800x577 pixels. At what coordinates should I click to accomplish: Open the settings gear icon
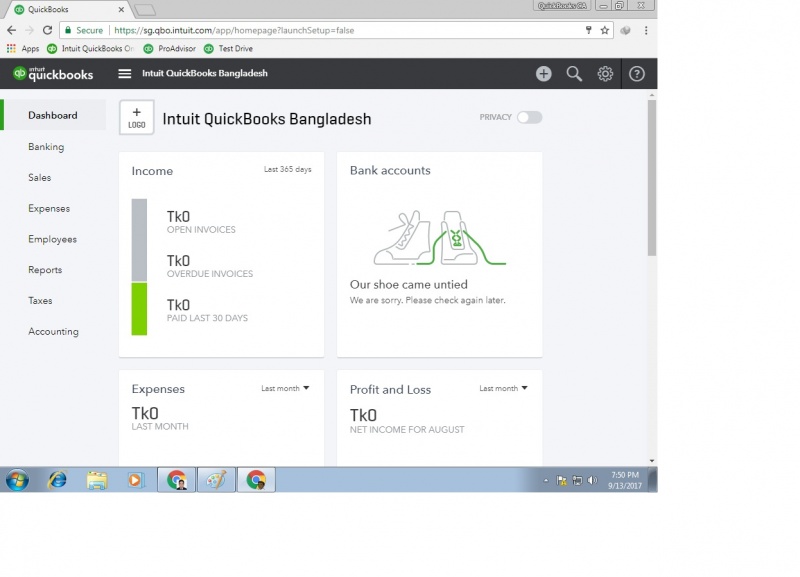605,74
